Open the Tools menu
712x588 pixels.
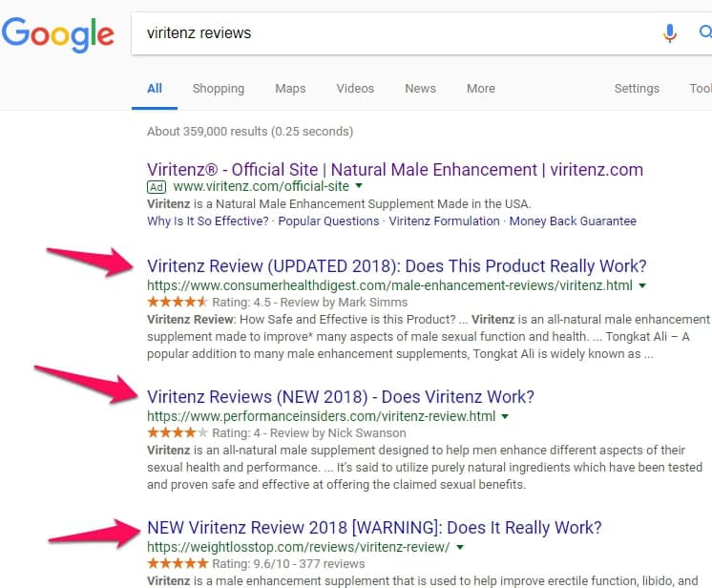pos(701,89)
